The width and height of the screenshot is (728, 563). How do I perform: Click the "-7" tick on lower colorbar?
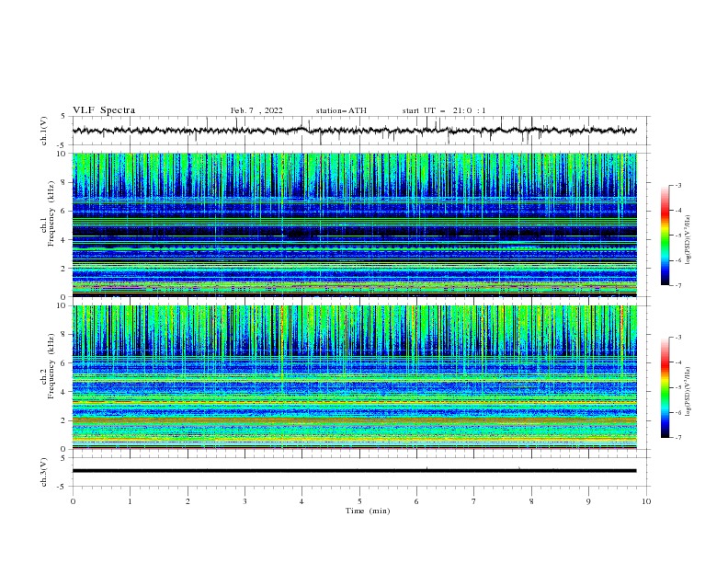[x=677, y=438]
